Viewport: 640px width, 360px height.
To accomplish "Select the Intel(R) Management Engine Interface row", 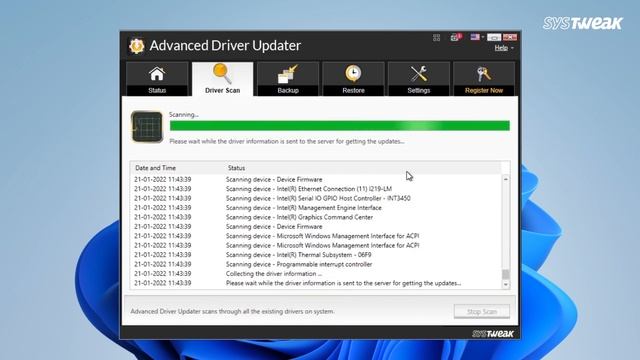I will tap(316, 208).
